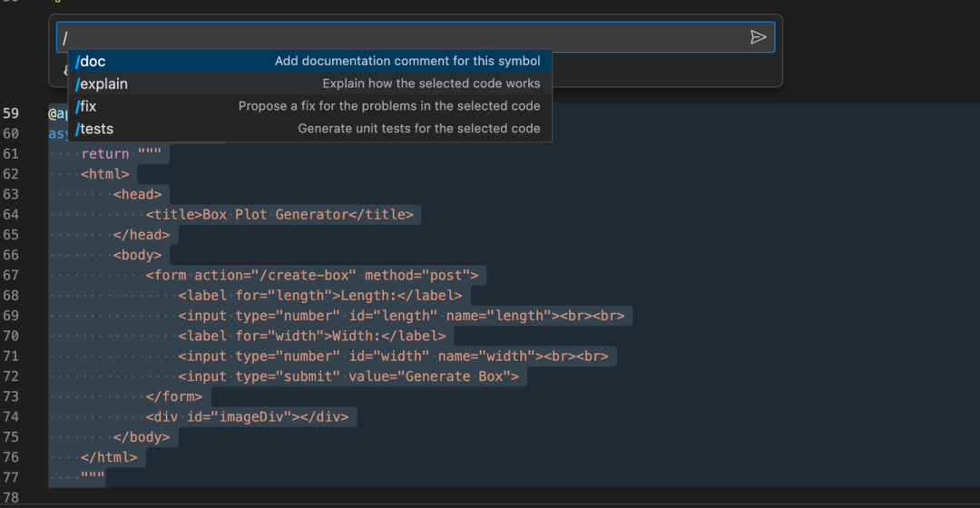The width and height of the screenshot is (980, 508).
Task: Click the closing </html> tag
Action: point(109,457)
